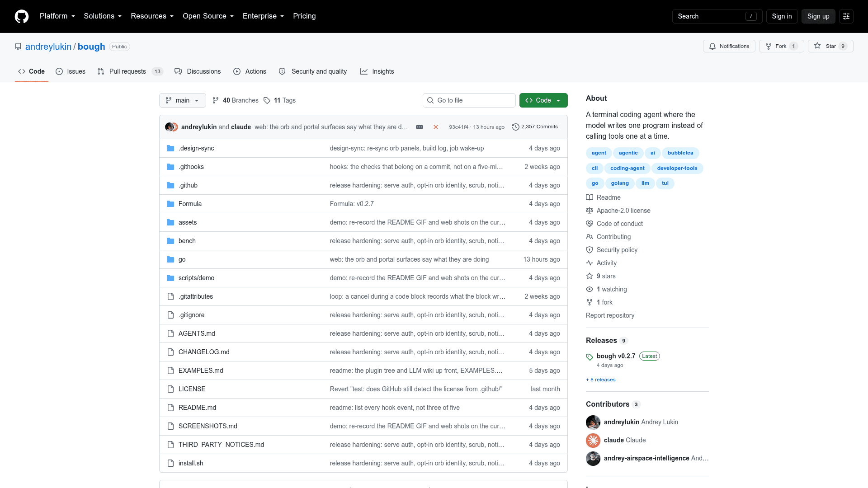This screenshot has width=868, height=488.
Task: Switch to the Actions tab
Action: pyautogui.click(x=250, y=71)
